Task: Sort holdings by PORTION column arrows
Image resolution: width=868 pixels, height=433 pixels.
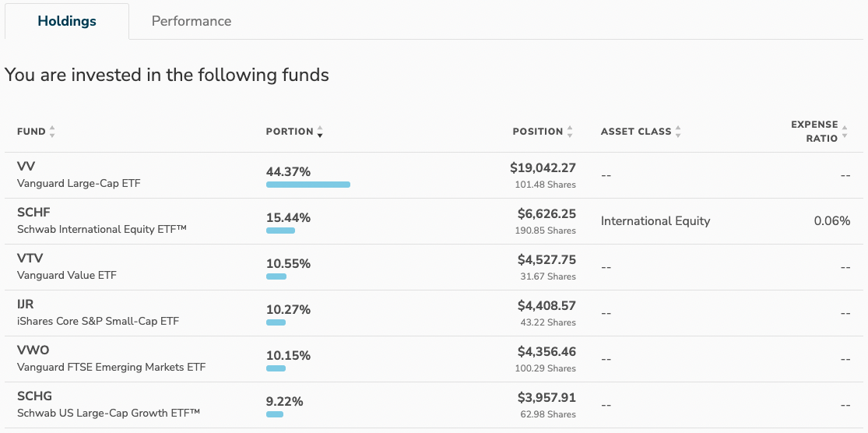Action: coord(319,132)
